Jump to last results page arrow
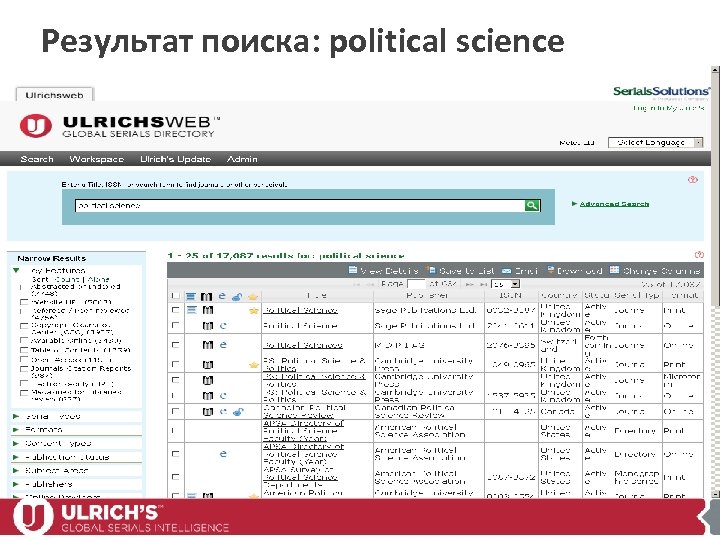Image resolution: width=720 pixels, height=540 pixels. point(484,284)
